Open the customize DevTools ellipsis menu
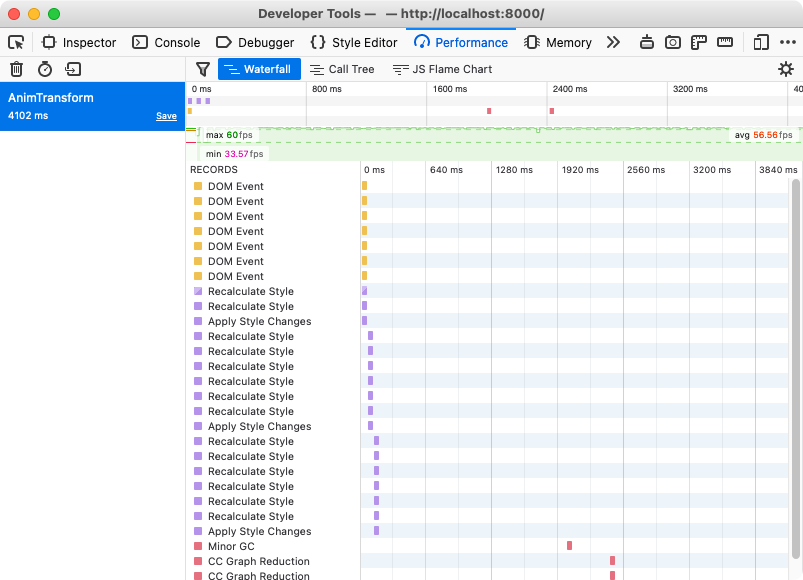803x580 pixels. pyautogui.click(x=788, y=43)
